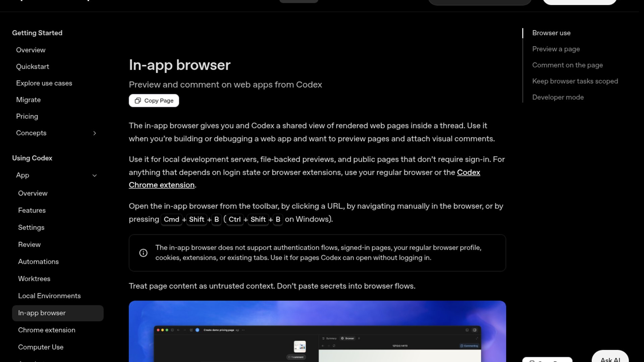Jump to the Browser use section
The width and height of the screenshot is (644, 362).
pyautogui.click(x=551, y=33)
